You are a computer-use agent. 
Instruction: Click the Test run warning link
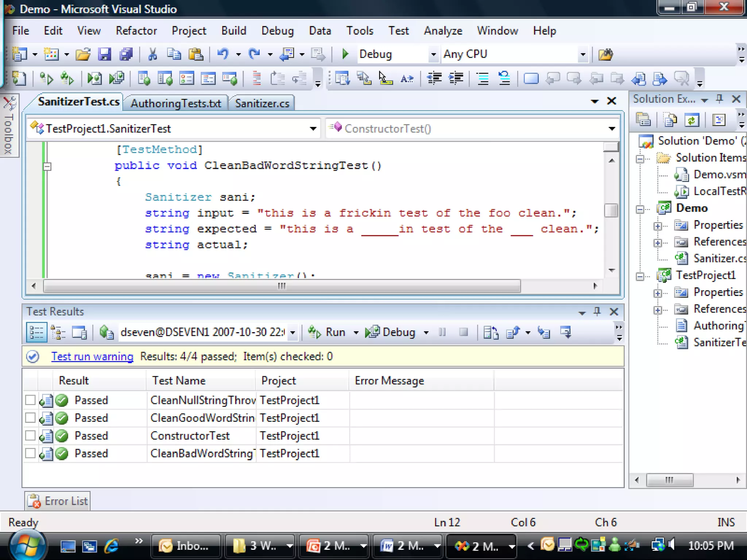pyautogui.click(x=92, y=356)
